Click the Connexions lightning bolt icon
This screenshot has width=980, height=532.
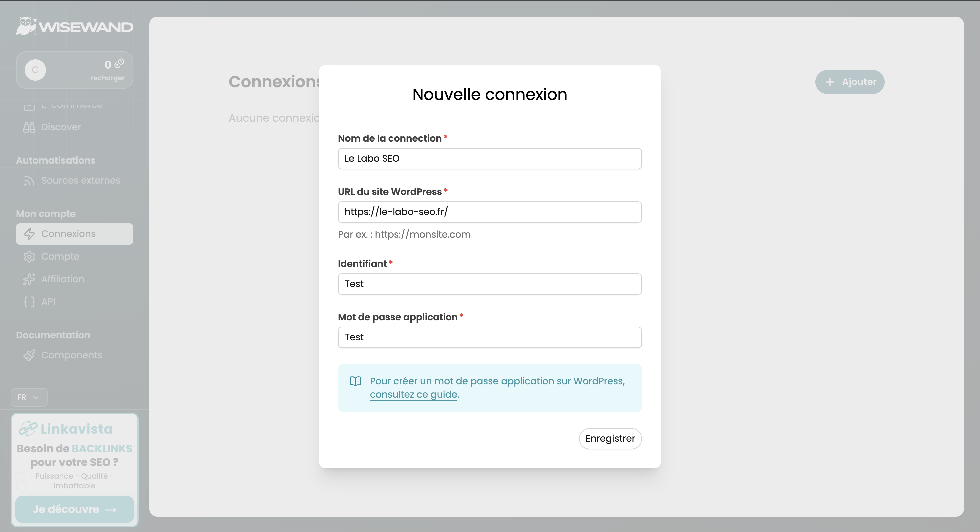[29, 234]
